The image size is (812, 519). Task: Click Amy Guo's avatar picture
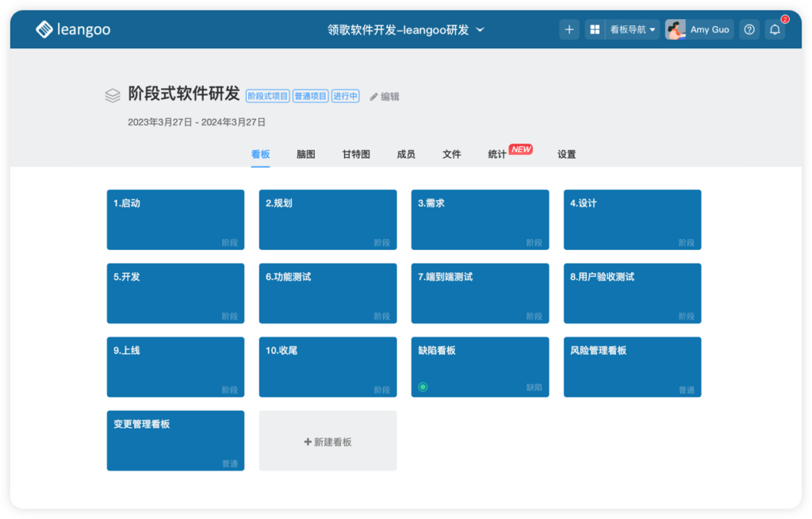(675, 29)
